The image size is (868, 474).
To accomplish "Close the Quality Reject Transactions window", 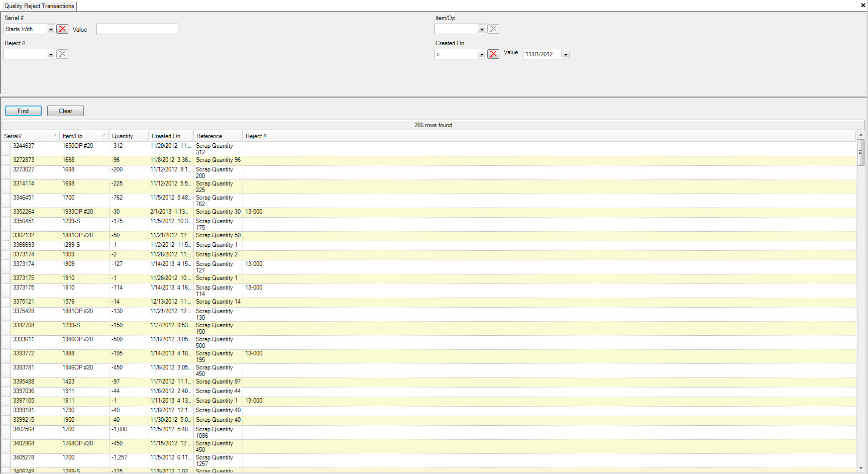I will [x=863, y=6].
